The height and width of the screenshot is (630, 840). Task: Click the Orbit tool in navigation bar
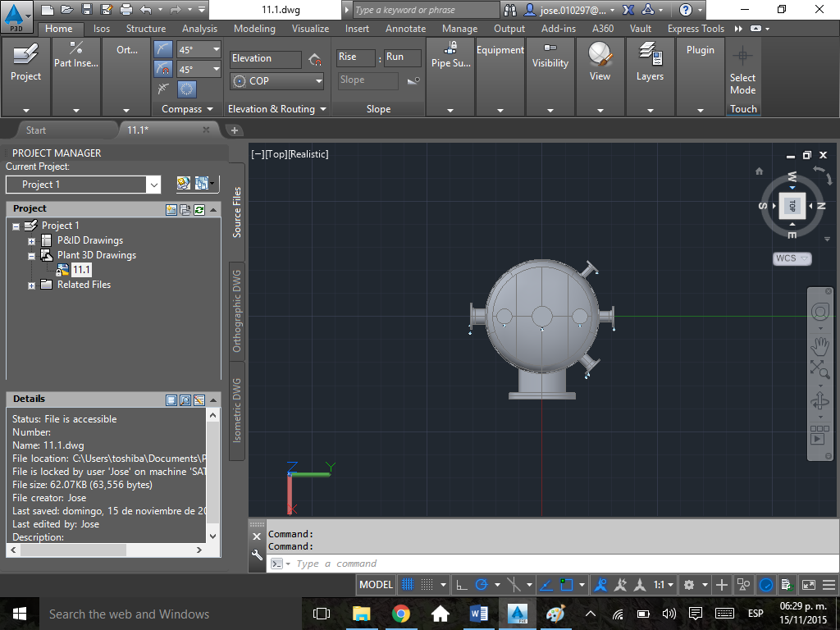(x=819, y=400)
